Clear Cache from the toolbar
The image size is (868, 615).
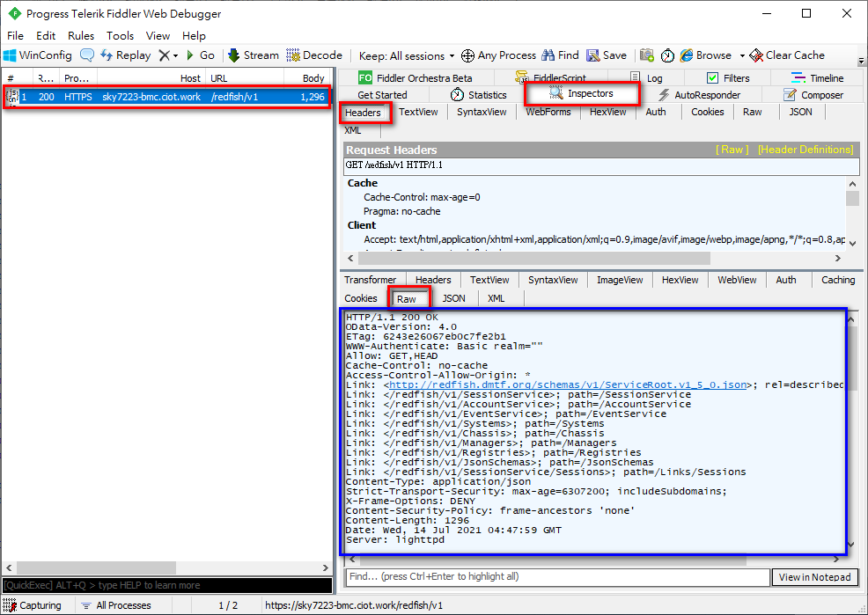click(787, 55)
